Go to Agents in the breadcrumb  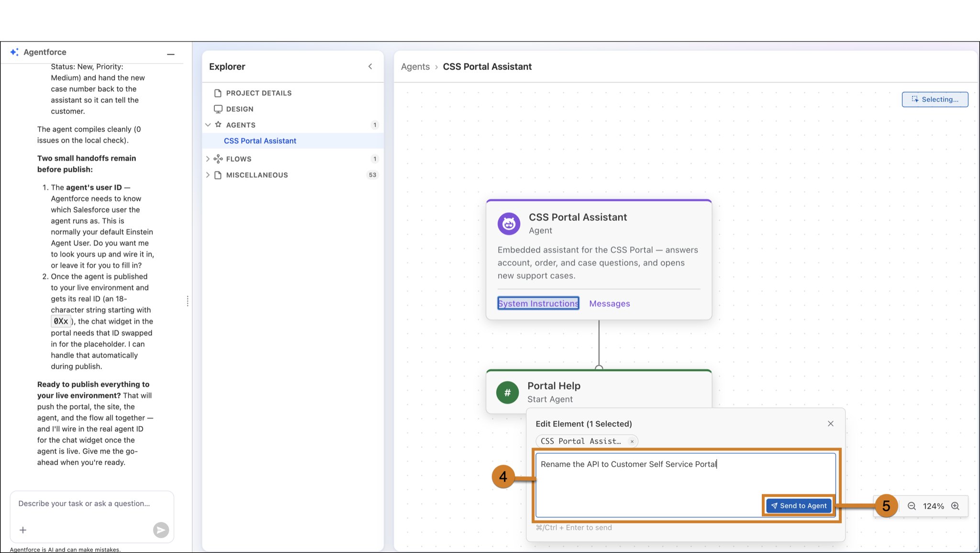tap(415, 67)
